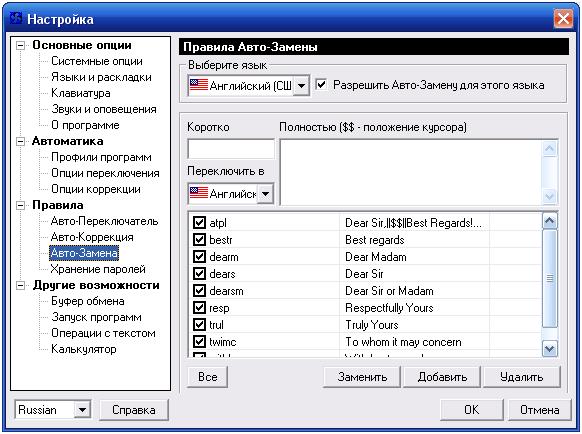Cancel changes with 'Отмена' button
This screenshot has width=582, height=434.
pyautogui.click(x=540, y=410)
